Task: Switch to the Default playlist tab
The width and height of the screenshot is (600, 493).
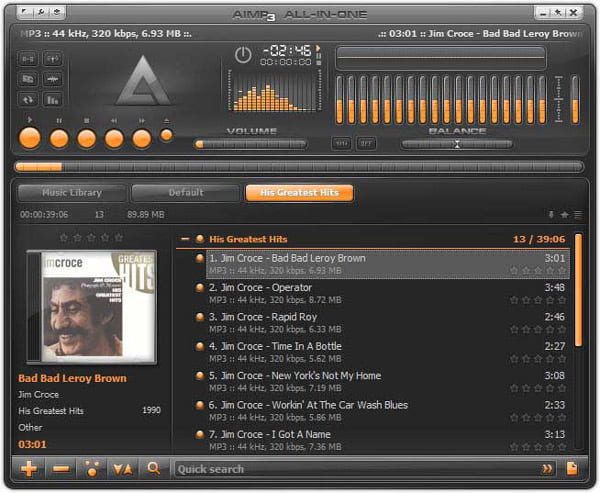Action: (186, 192)
